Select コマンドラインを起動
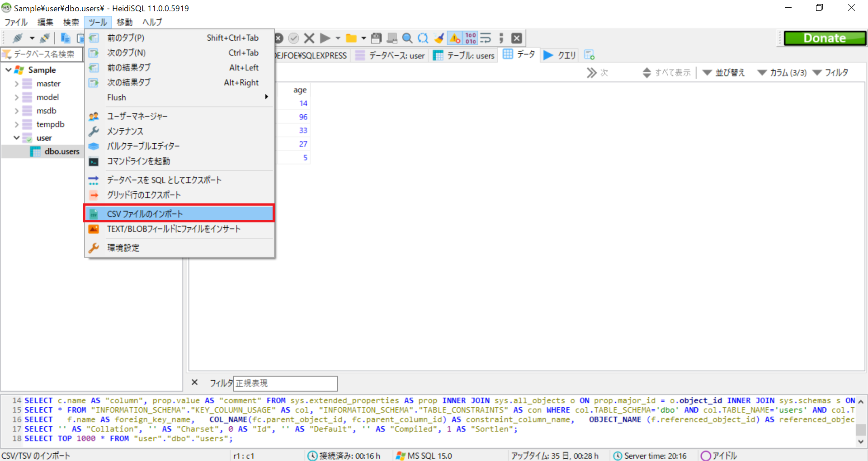The height and width of the screenshot is (461, 868). coord(179,161)
